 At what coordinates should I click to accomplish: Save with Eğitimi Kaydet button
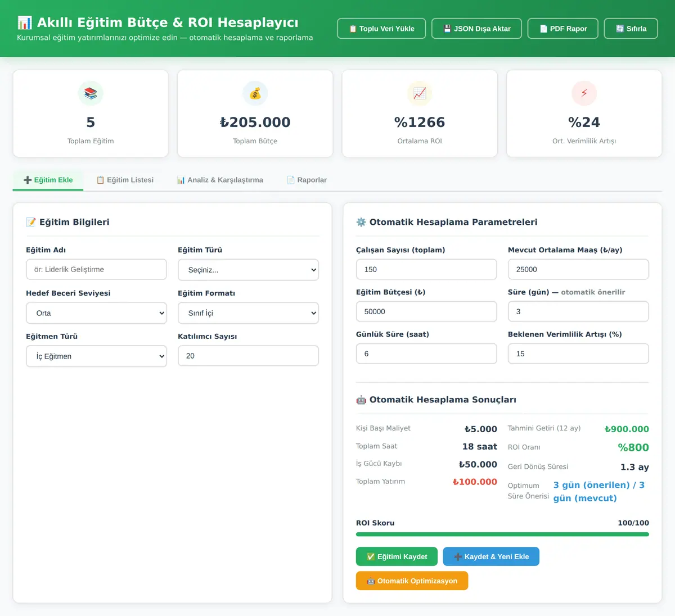pyautogui.click(x=397, y=556)
